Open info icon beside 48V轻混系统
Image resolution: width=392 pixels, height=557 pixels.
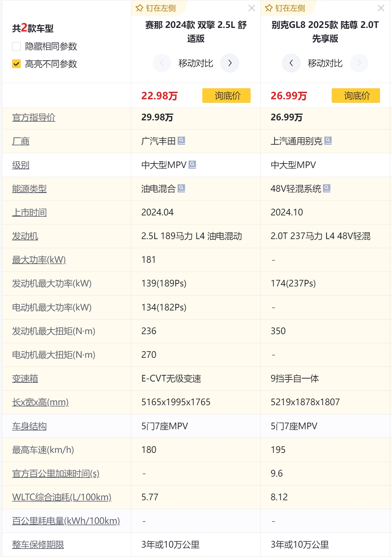327,188
